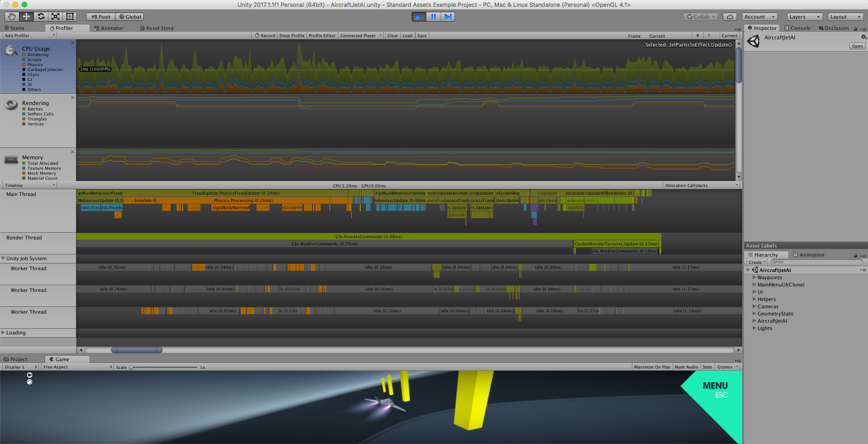The height and width of the screenshot is (444, 868).
Task: Open the Inspector gear settings icon
Action: coord(863,37)
